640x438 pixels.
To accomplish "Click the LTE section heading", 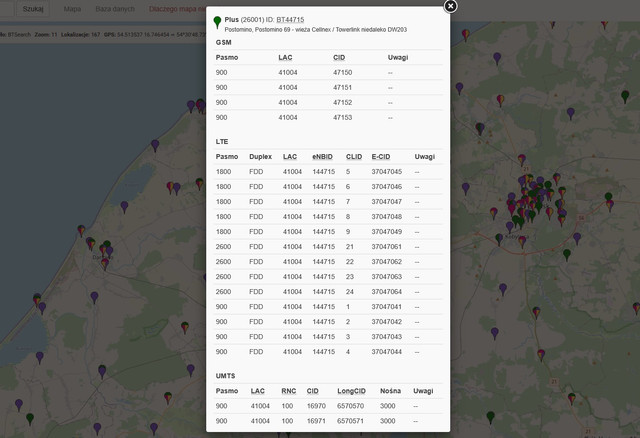I will click(x=222, y=142).
